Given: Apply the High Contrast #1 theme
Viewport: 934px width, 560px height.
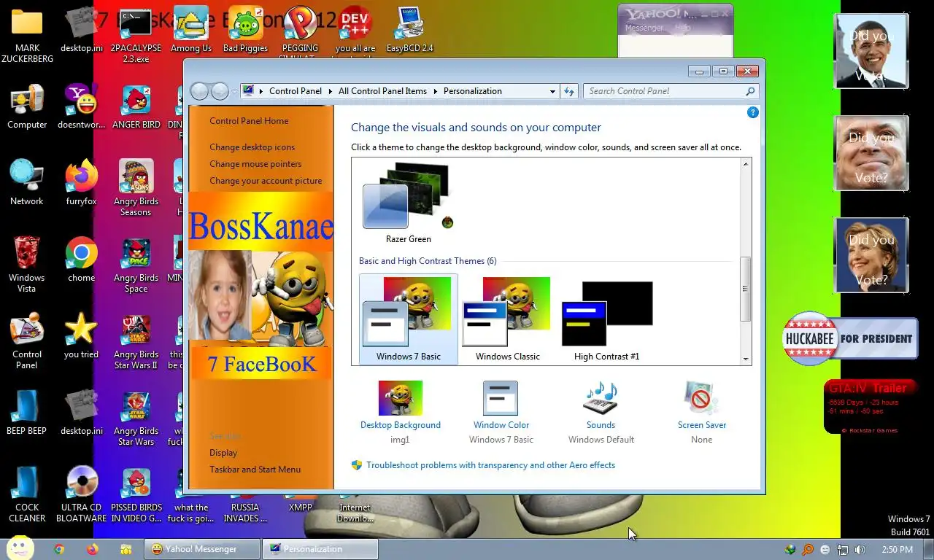Looking at the screenshot, I should click(x=607, y=319).
